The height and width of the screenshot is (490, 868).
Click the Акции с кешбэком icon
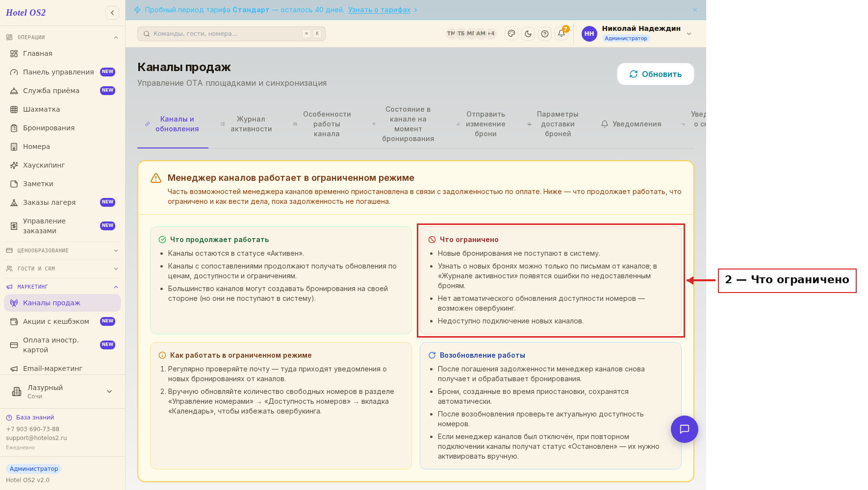tap(14, 321)
